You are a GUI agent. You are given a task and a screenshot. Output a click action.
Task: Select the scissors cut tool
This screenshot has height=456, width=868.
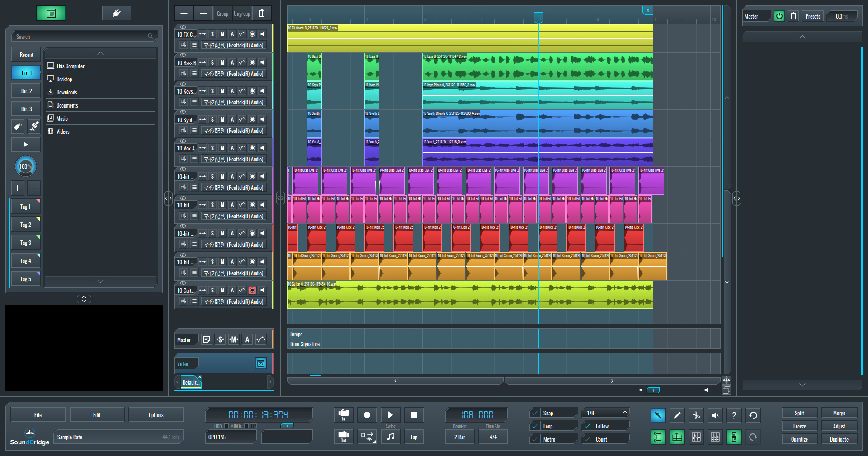[696, 415]
